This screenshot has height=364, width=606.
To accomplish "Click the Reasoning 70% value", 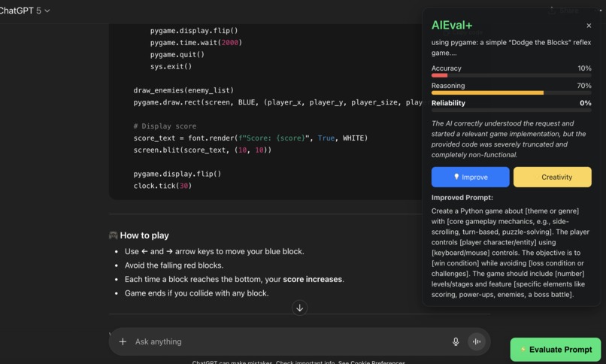I will 584,86.
